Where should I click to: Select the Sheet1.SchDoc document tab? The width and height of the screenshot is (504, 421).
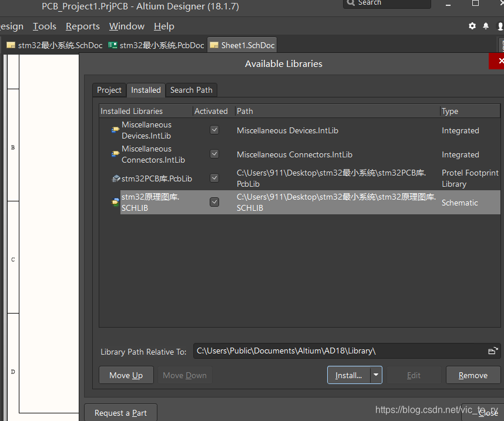(x=243, y=45)
